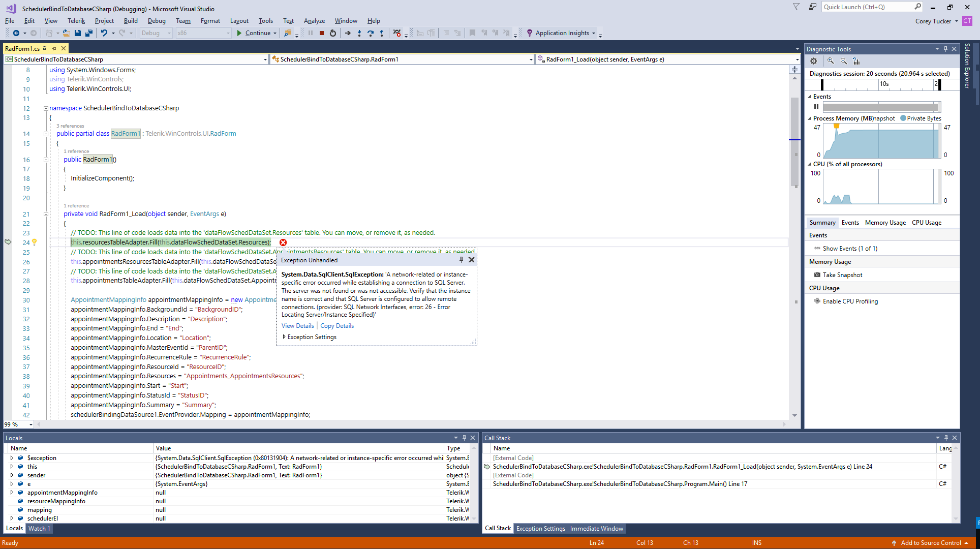Open the Debug menu
Image resolution: width=980 pixels, height=549 pixels.
point(157,21)
